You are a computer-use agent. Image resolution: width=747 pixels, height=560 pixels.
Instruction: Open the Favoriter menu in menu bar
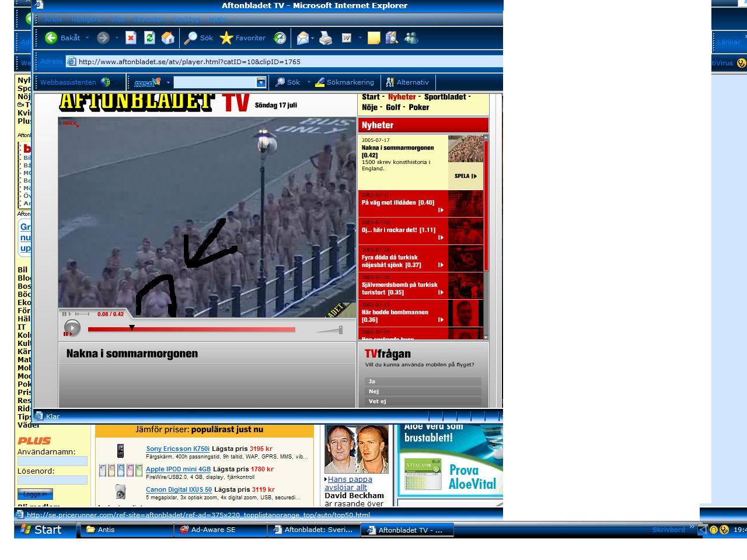(149, 19)
